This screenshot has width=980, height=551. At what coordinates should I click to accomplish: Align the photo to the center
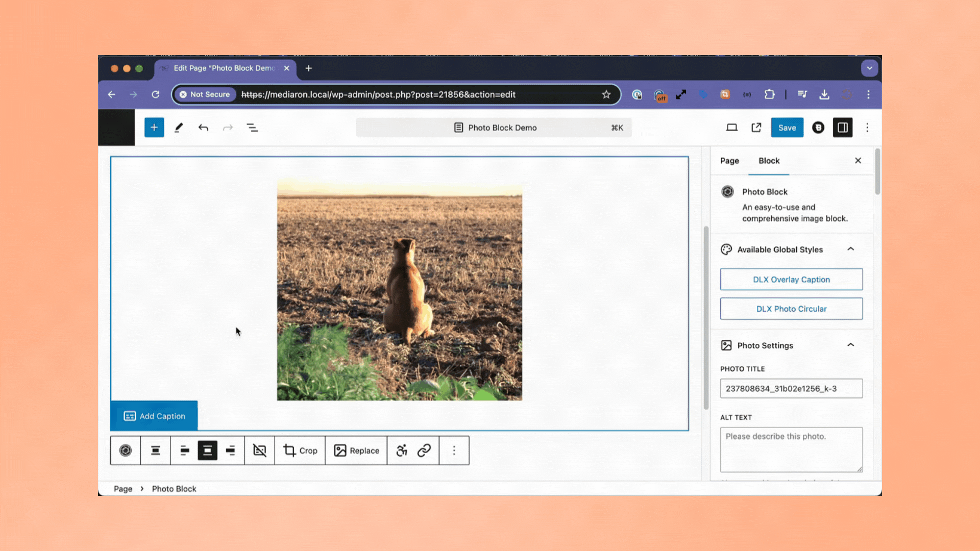click(x=208, y=450)
